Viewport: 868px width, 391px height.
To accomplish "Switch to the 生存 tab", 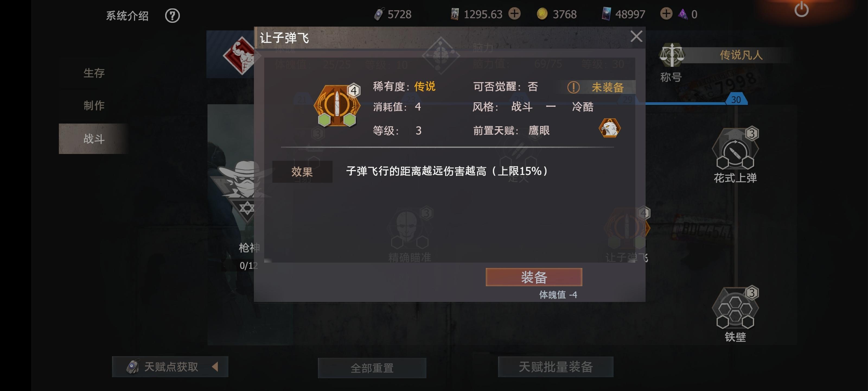I will (94, 73).
